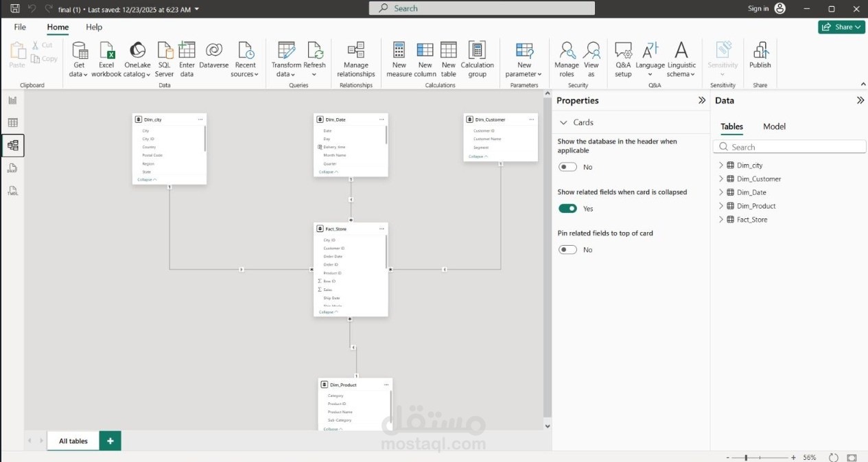
Task: Click the title bar Search box
Action: click(482, 8)
